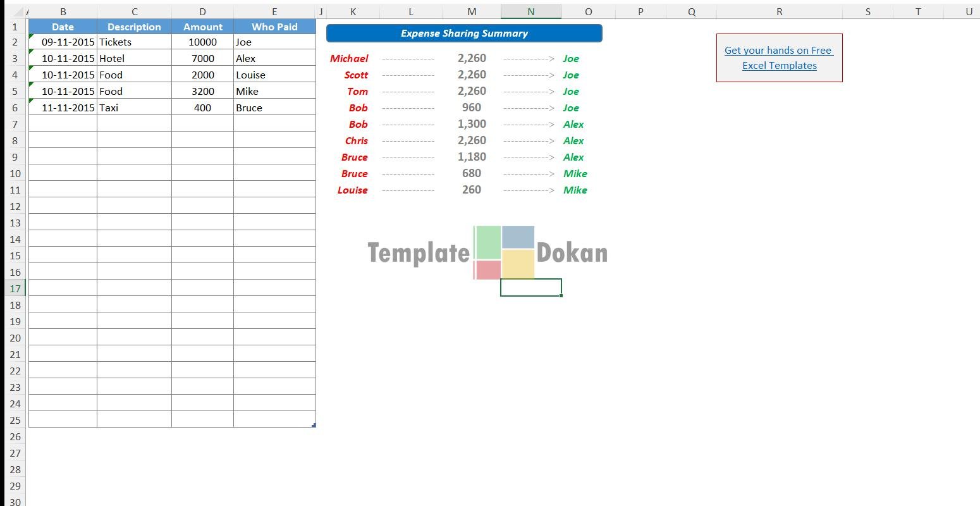This screenshot has width=980, height=506.
Task: Select the 960 amount in summary
Action: (x=472, y=108)
